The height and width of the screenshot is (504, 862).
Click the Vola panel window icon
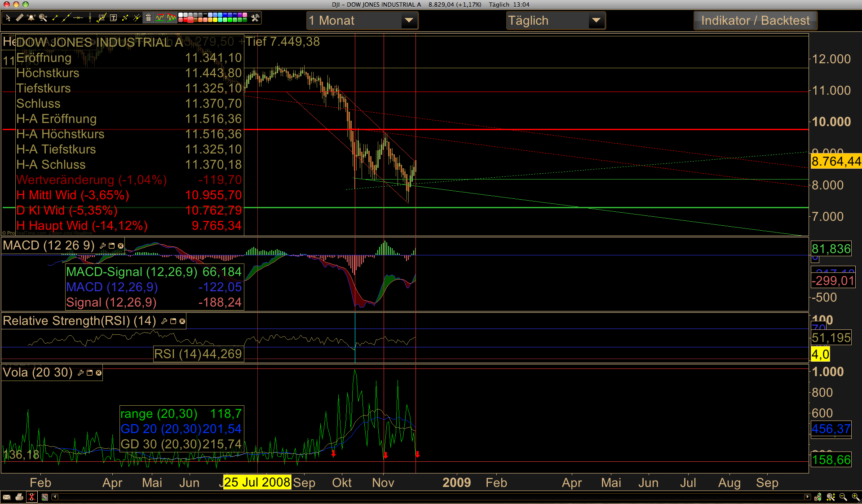point(89,373)
